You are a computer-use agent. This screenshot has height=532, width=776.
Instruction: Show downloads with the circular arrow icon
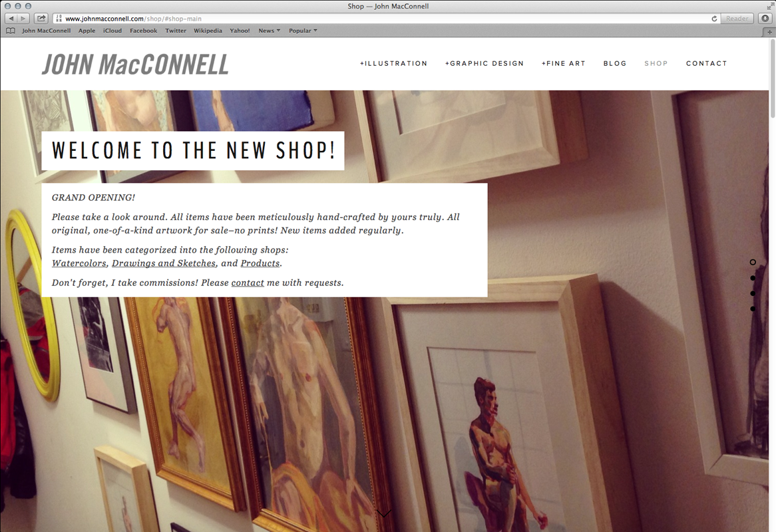(x=765, y=19)
